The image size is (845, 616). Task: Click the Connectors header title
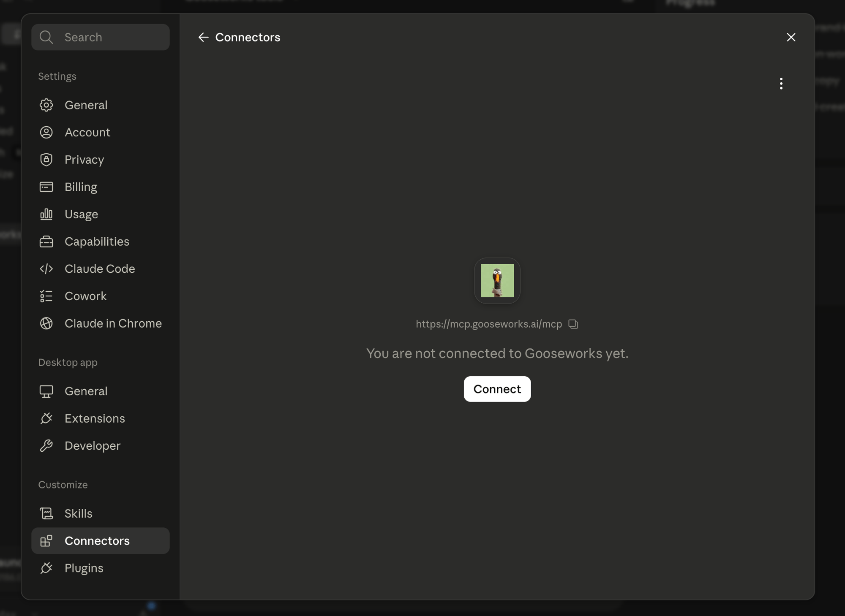tap(248, 37)
